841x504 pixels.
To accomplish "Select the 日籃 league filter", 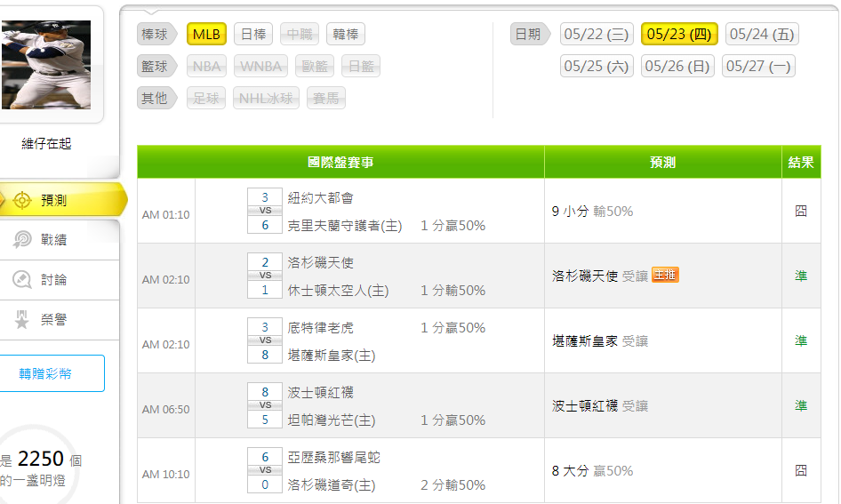I will coord(360,66).
